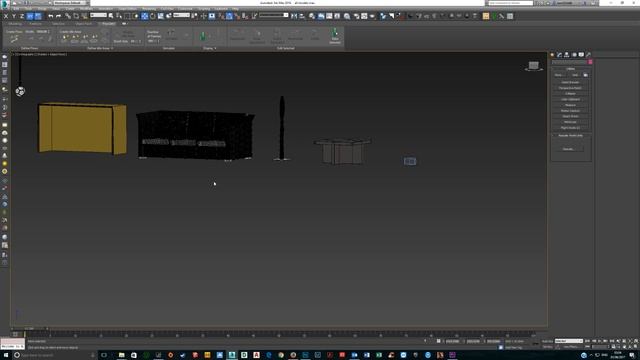The height and width of the screenshot is (360, 640).
Task: Click the Mirror tool icon
Action: pos(294,16)
